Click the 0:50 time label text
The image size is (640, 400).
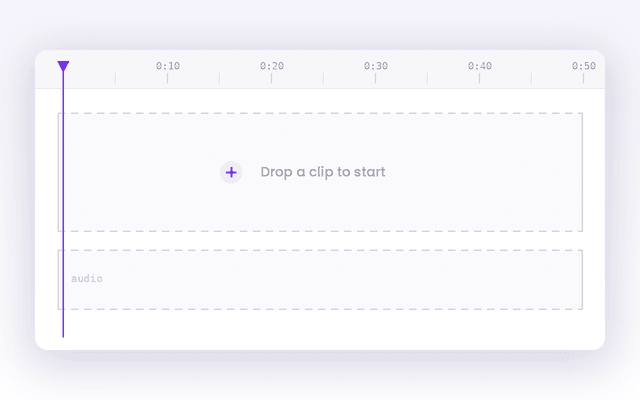(584, 66)
